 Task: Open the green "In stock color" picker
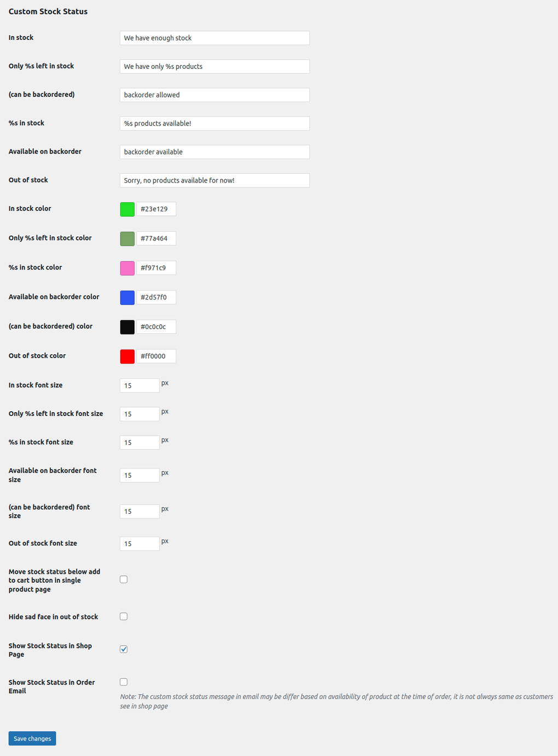(127, 209)
